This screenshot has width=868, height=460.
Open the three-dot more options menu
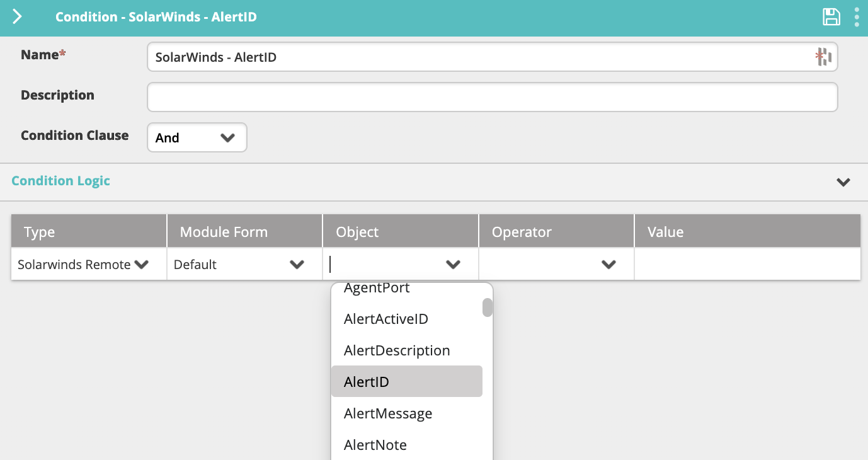click(857, 17)
